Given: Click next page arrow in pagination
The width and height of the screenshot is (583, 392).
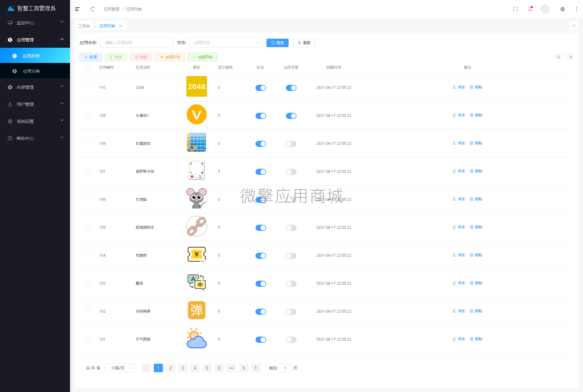Looking at the screenshot, I should pyautogui.click(x=256, y=368).
